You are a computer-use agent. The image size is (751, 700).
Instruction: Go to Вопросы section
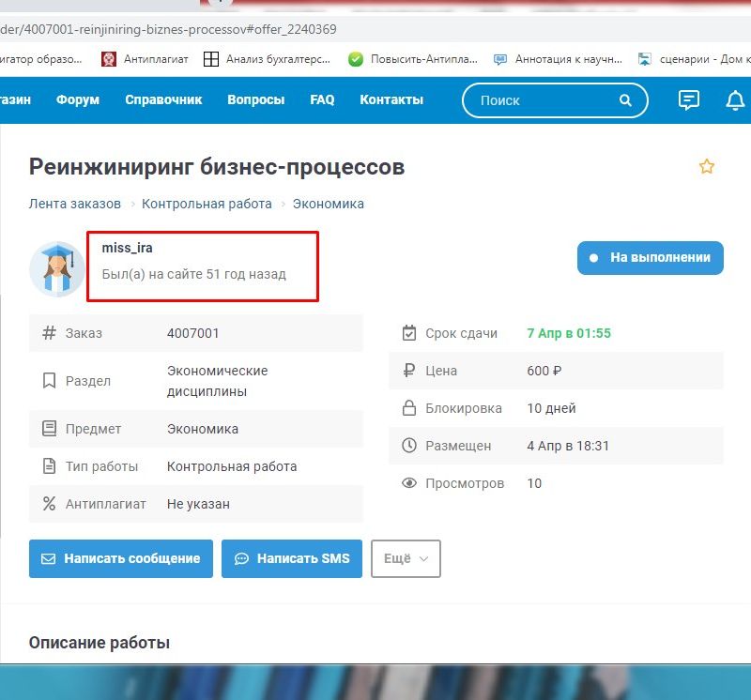tap(255, 100)
